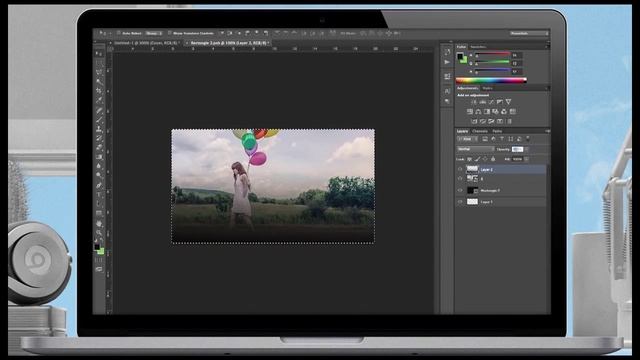Open the Essentials workspace dropdown
This screenshot has height=360, width=640.
tap(529, 33)
